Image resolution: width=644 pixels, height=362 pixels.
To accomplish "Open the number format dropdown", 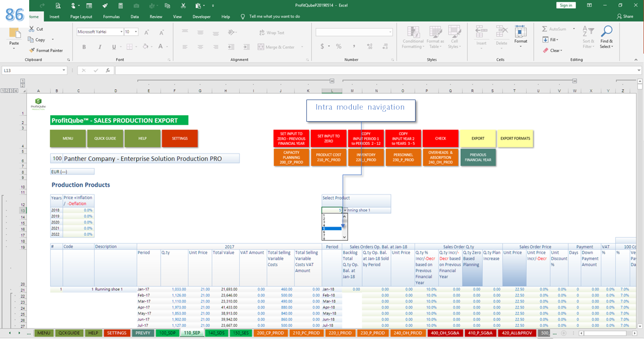I will [390, 32].
